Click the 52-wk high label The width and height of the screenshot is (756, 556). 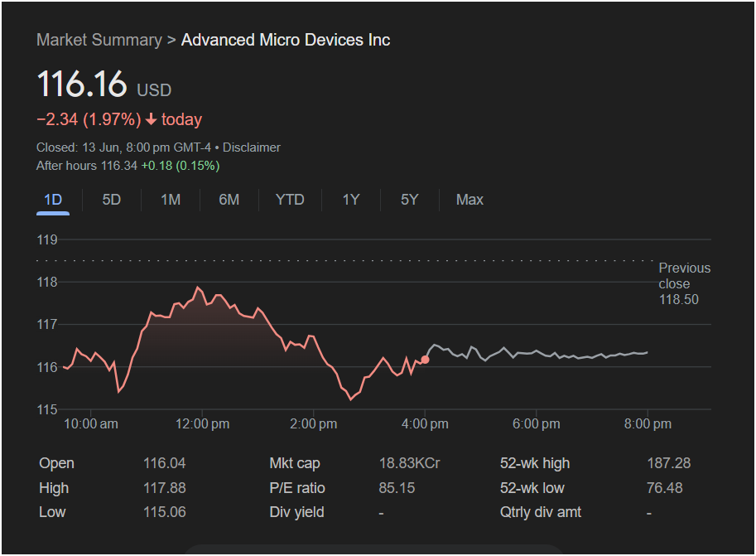pos(535,463)
